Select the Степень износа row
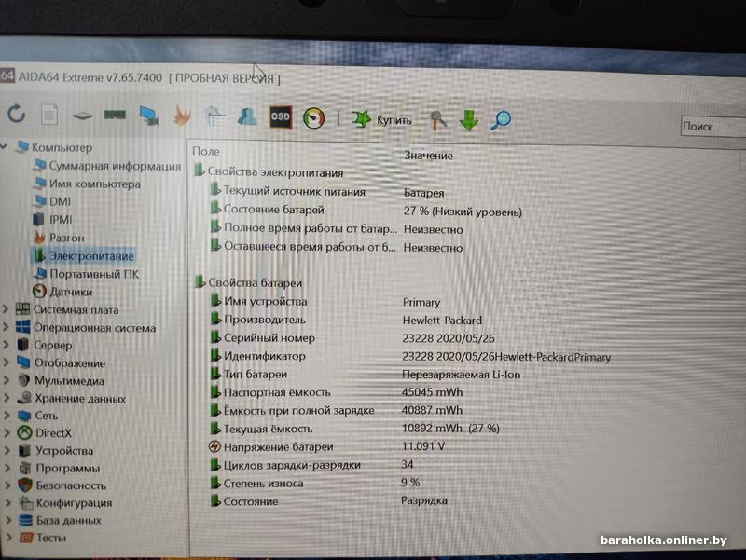746x560 pixels. tap(315, 483)
